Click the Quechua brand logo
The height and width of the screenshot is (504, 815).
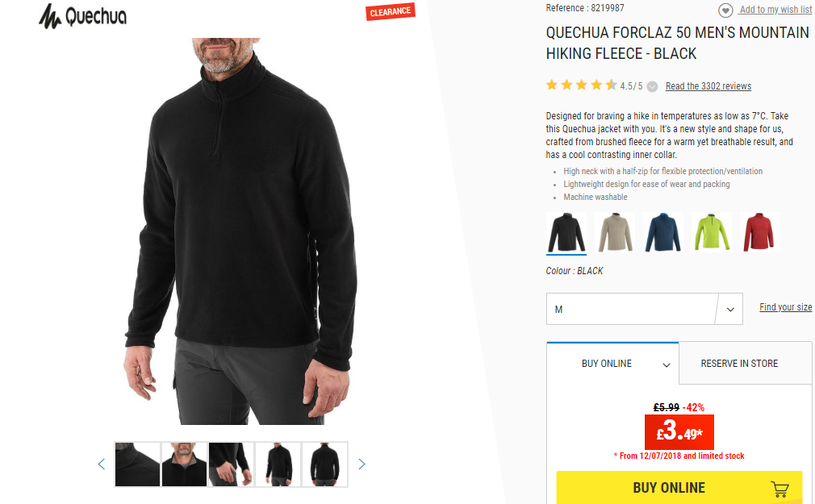[x=82, y=16]
